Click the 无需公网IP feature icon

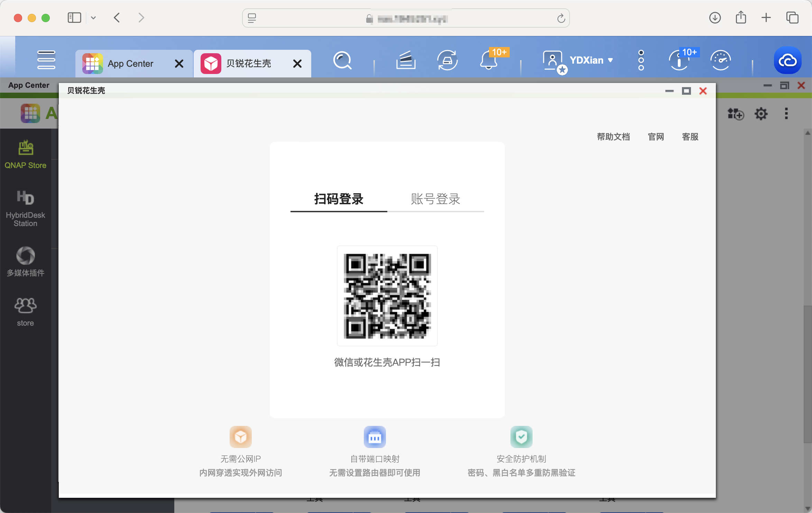coord(241,437)
